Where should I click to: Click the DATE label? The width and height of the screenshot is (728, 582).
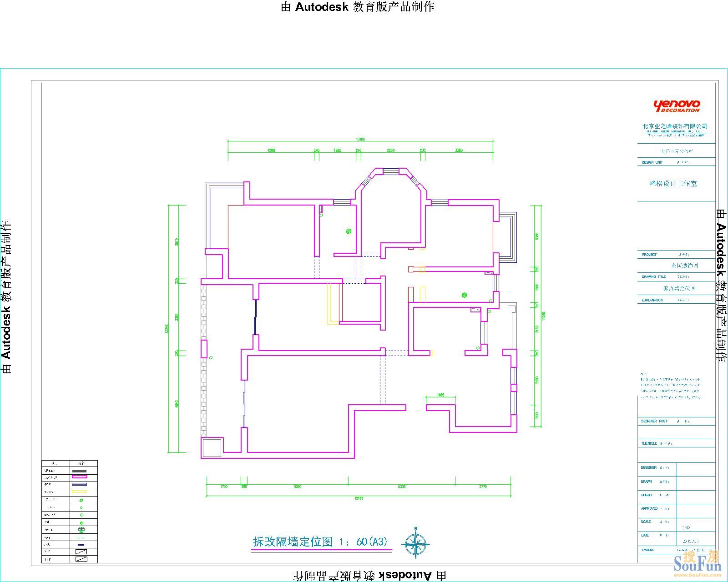tap(645, 535)
